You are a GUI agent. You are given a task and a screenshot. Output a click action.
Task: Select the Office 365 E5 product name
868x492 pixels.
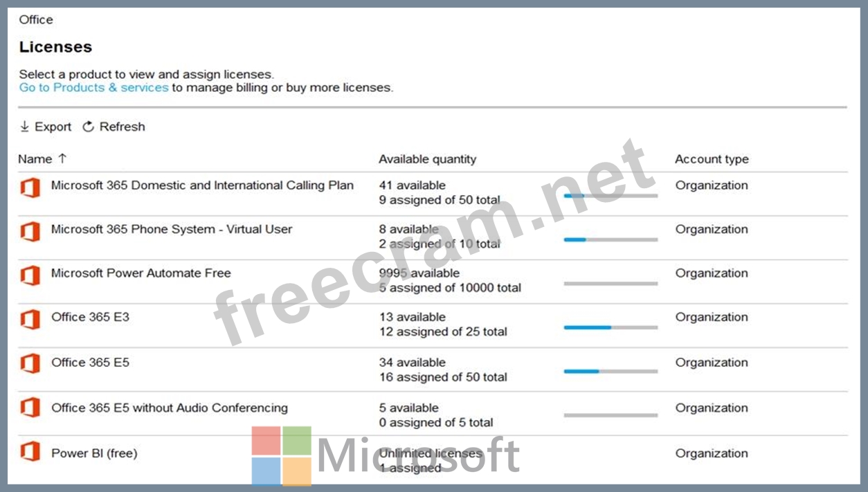click(x=90, y=362)
